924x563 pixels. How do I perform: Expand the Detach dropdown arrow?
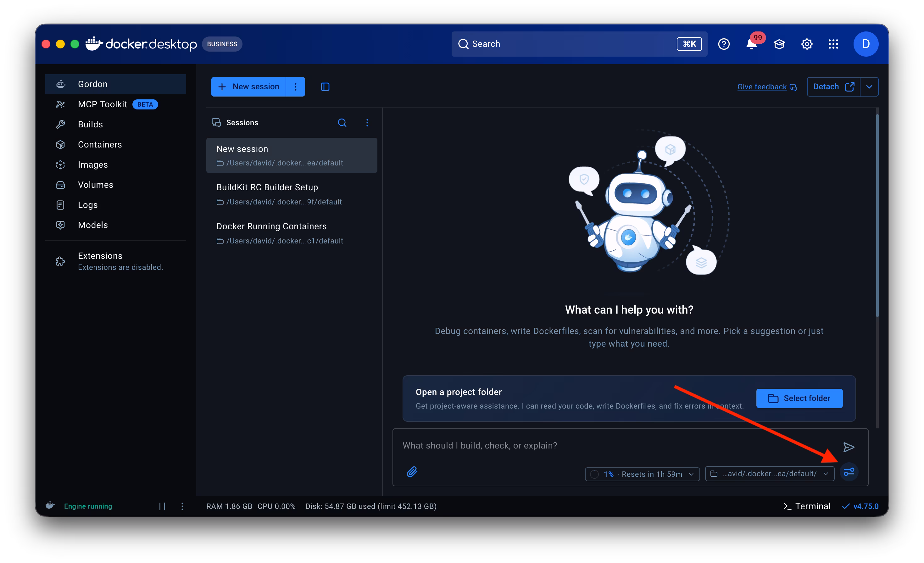pyautogui.click(x=869, y=86)
